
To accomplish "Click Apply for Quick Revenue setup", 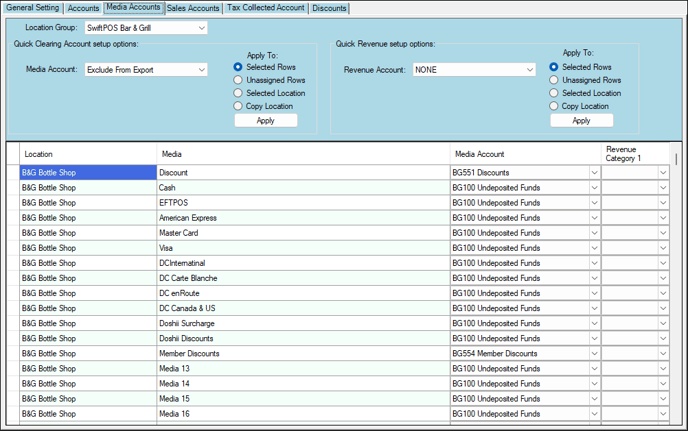I will [580, 120].
